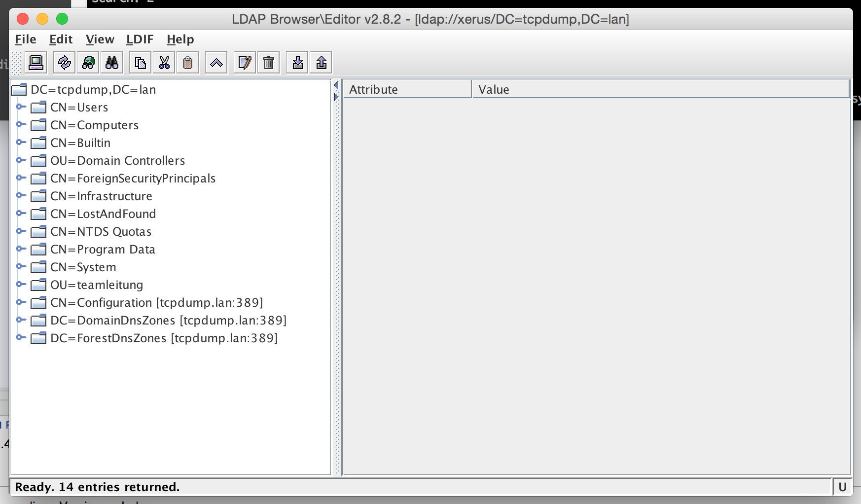Click the Edit entry pencil icon
Screen dimensions: 861x504
click(245, 63)
